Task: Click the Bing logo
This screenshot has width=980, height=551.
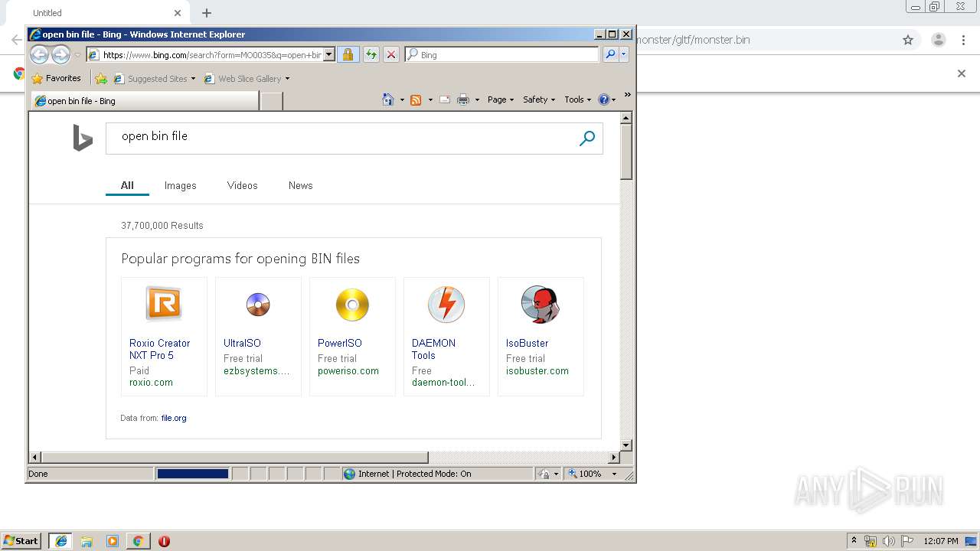Action: coord(83,139)
